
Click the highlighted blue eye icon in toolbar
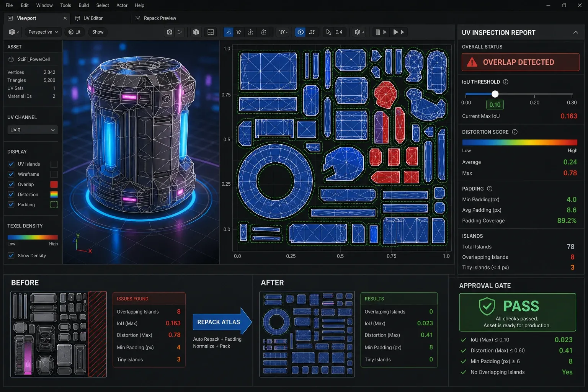point(301,32)
